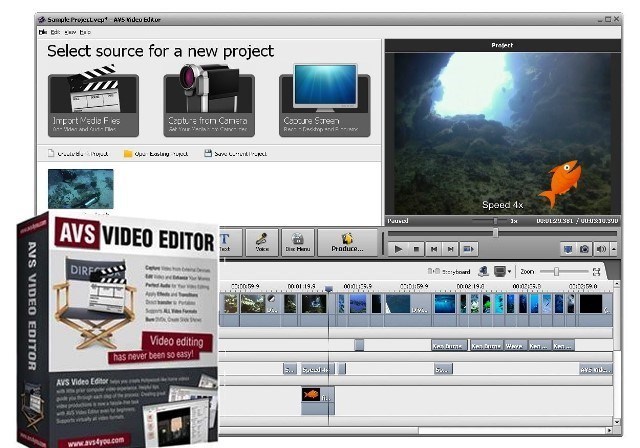This screenshot has width=640, height=448.
Task: Click the Project preview header tab
Action: [502, 45]
